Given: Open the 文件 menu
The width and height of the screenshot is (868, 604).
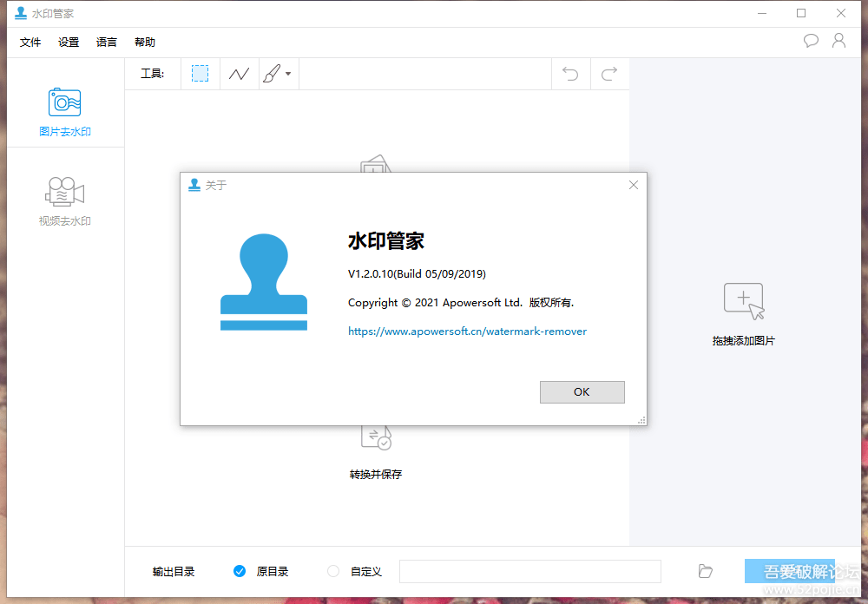Looking at the screenshot, I should [x=30, y=42].
